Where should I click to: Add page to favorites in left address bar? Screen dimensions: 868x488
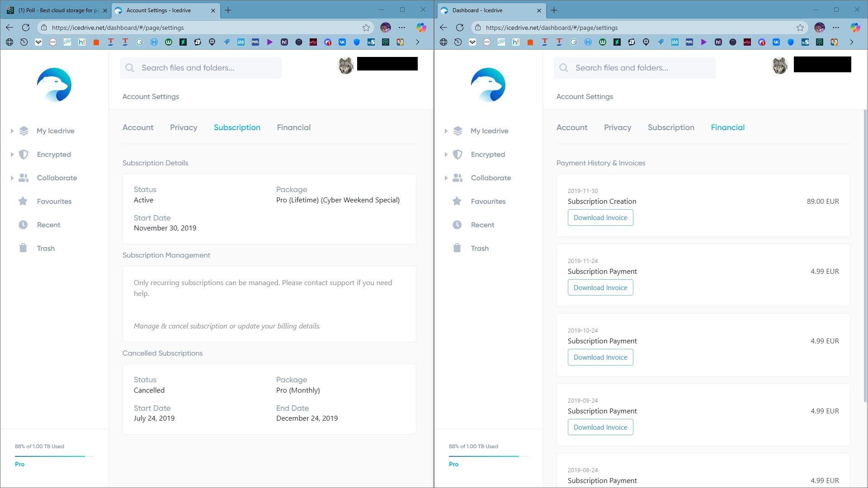(x=366, y=28)
